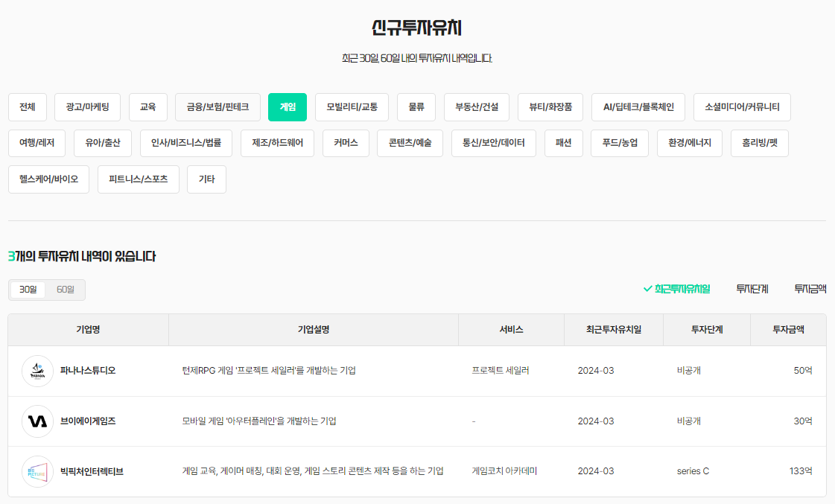Click the checkmark beside 최근투자유치일 sort
This screenshot has width=835, height=504.
pyautogui.click(x=647, y=289)
